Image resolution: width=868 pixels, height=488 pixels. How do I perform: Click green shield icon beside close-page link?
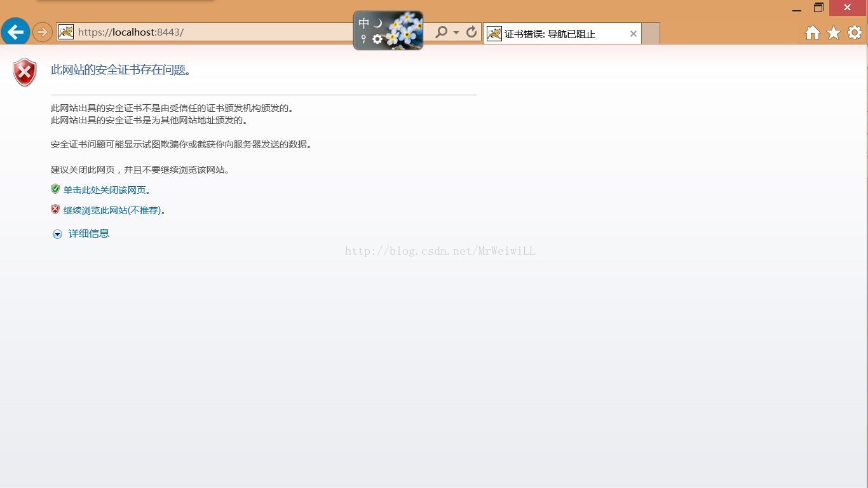(55, 189)
